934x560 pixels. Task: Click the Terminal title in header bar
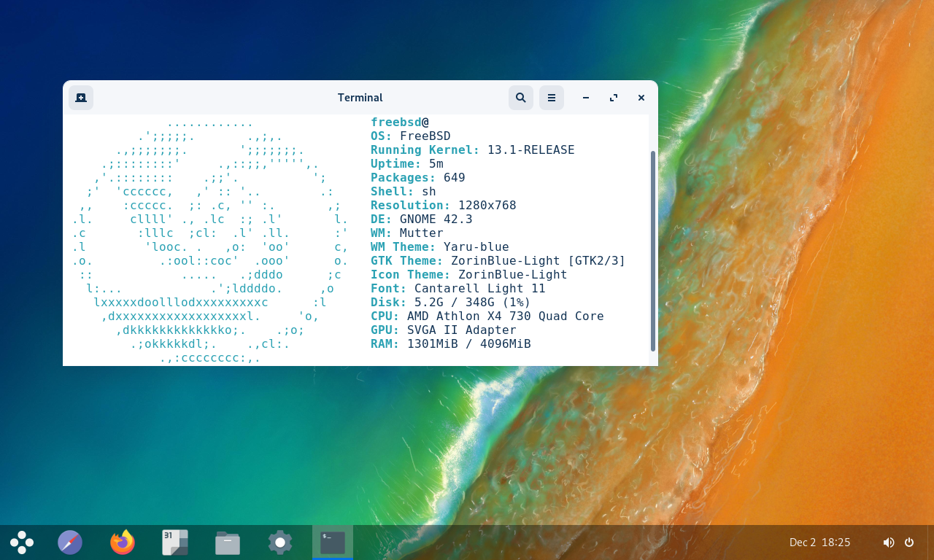[x=360, y=98]
